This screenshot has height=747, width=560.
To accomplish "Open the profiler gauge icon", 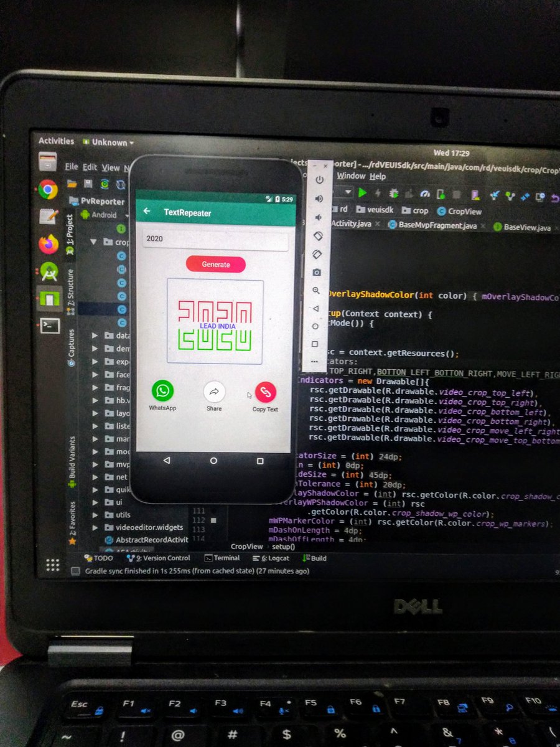I will 426,195.
